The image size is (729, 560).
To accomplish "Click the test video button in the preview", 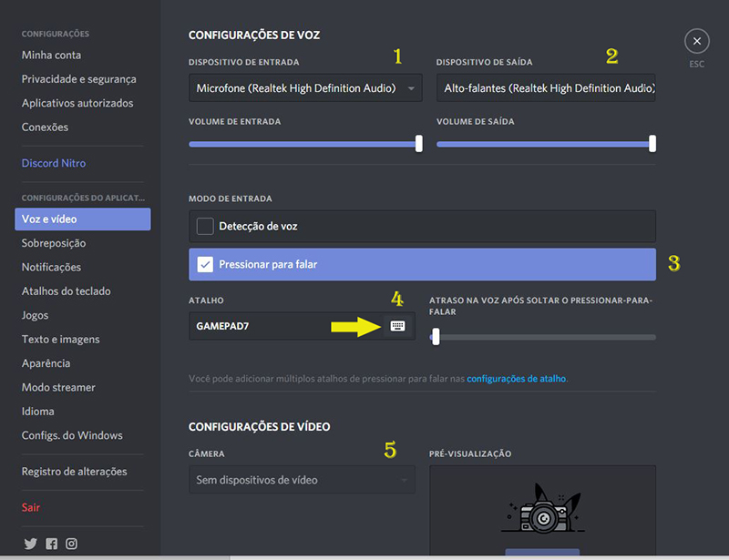I will pos(542,552).
